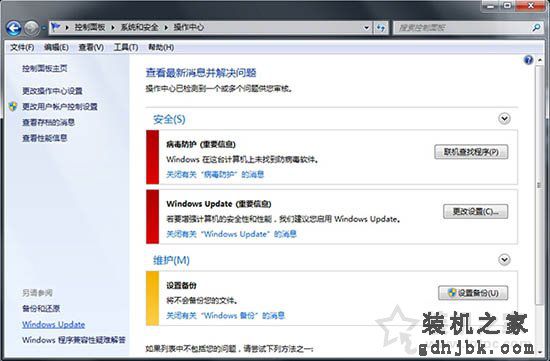Open the 编辑(E) menu
This screenshot has width=550, height=361.
click(x=56, y=47)
